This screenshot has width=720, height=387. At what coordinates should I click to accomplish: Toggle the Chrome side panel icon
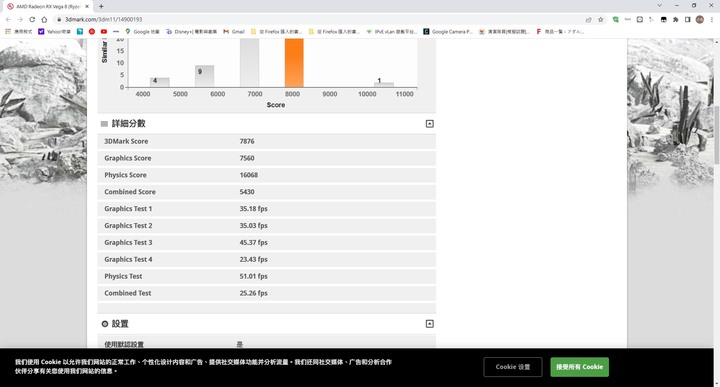click(x=687, y=20)
